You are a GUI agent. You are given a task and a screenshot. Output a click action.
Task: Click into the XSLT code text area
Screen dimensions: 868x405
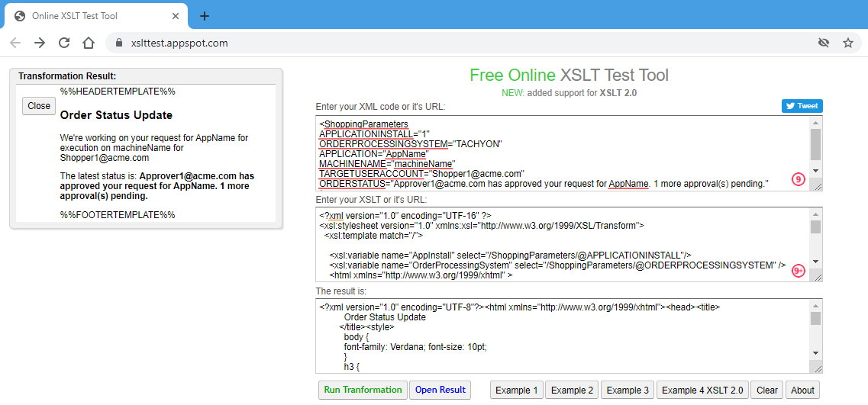[x=561, y=244]
